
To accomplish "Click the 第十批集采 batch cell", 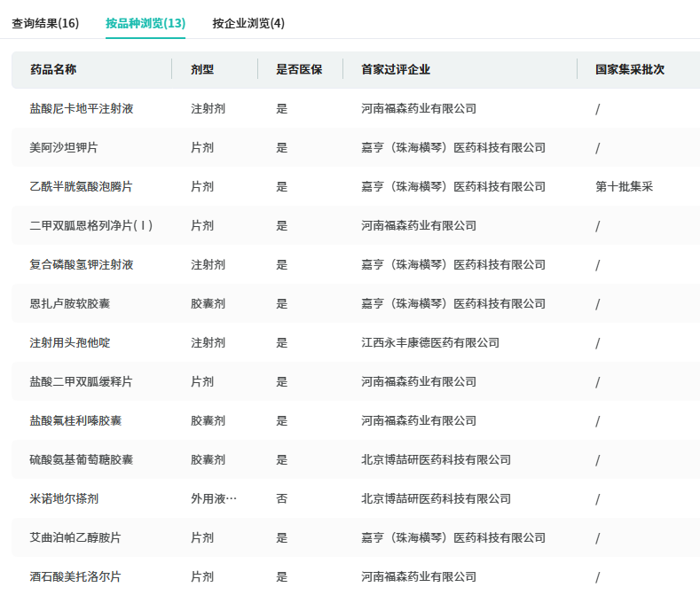I will [624, 186].
